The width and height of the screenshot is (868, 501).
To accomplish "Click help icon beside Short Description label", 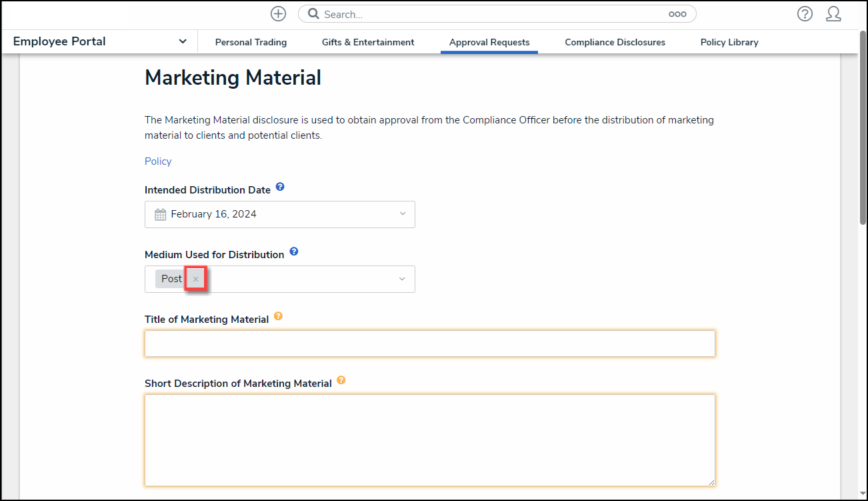I will [x=341, y=380].
